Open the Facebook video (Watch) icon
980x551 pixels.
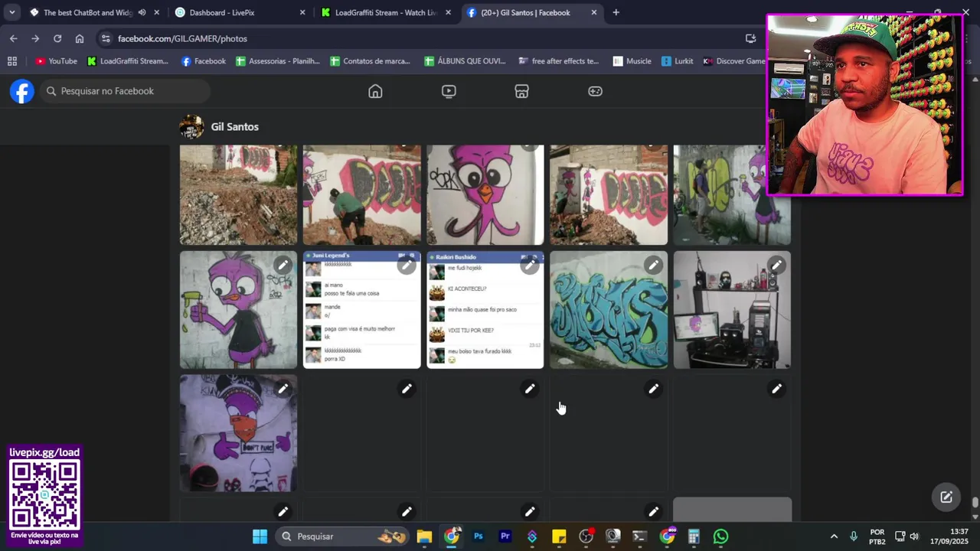pos(449,91)
